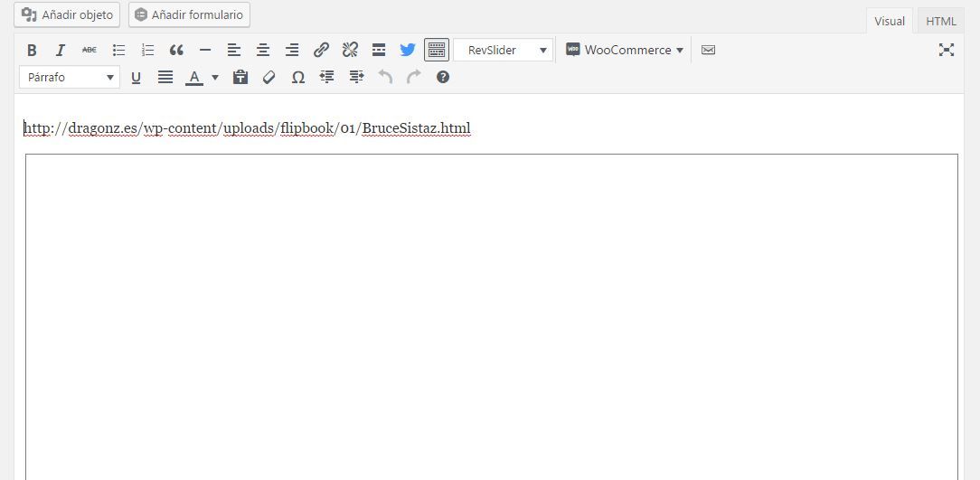
Task: Increase the indent
Action: click(x=356, y=78)
